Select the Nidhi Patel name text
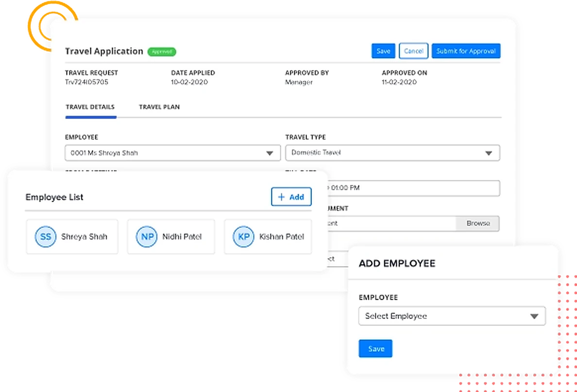The image size is (577, 392). [x=182, y=237]
